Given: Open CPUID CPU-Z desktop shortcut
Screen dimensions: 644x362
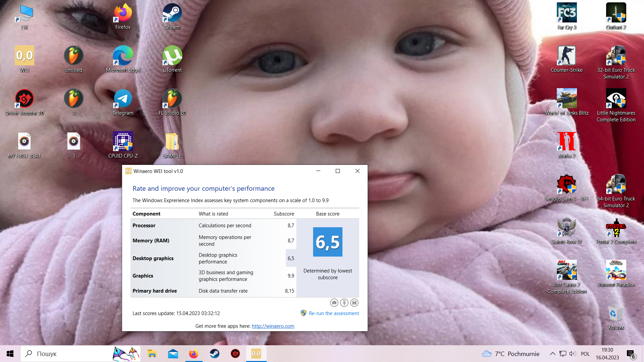Looking at the screenshot, I should 123,141.
